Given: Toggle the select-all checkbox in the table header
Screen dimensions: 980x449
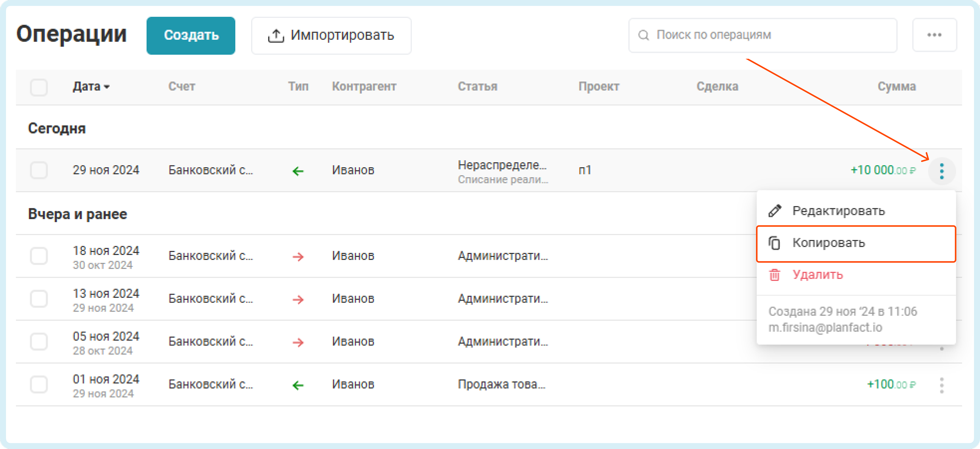Looking at the screenshot, I should [39, 87].
